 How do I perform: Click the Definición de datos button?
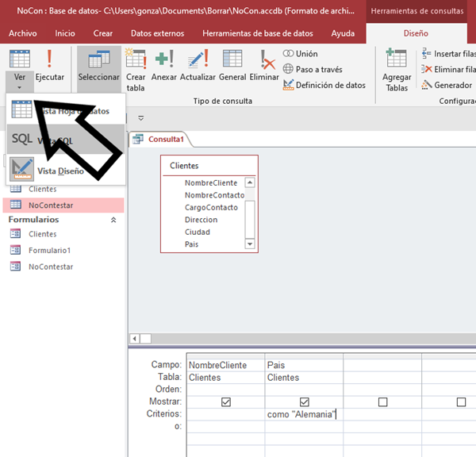pos(324,85)
